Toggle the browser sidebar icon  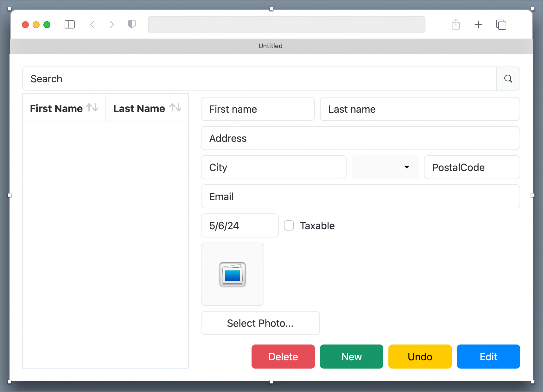70,24
